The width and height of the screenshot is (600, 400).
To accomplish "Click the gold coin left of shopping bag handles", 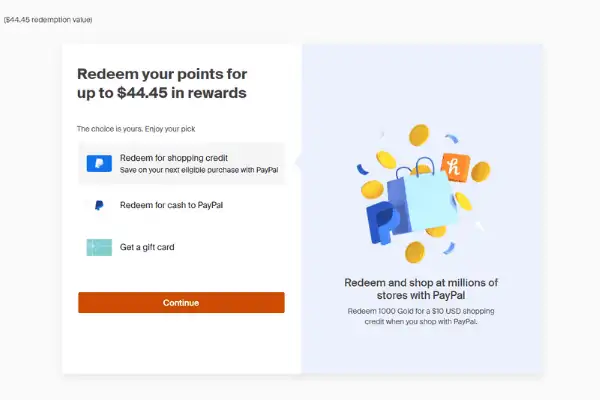I will pos(386,160).
